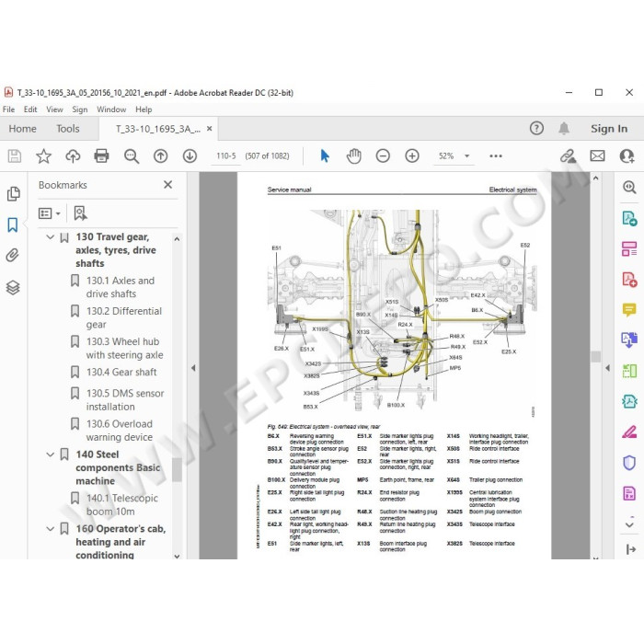Click the Sign In button
This screenshot has height=644, width=644.
pyautogui.click(x=609, y=129)
